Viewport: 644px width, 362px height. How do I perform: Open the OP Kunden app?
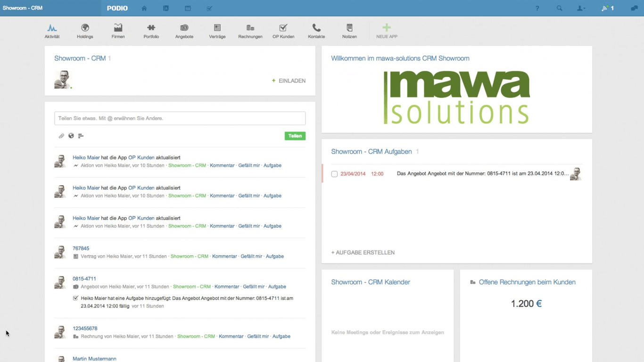[283, 31]
